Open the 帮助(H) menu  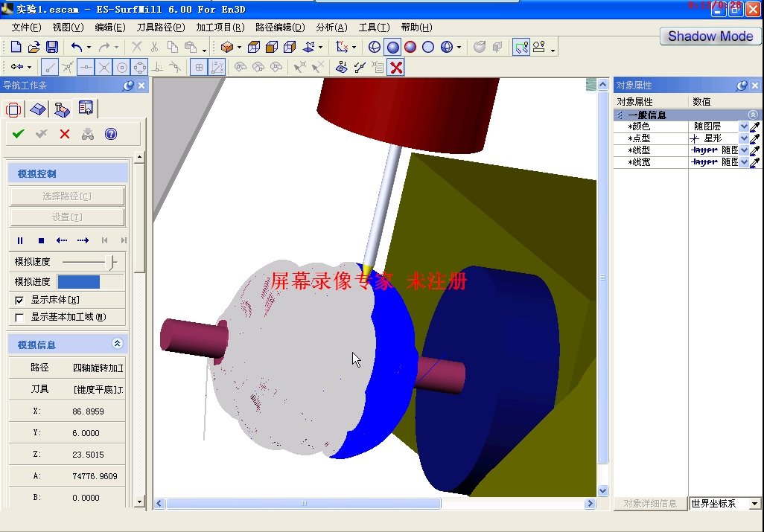[416, 28]
